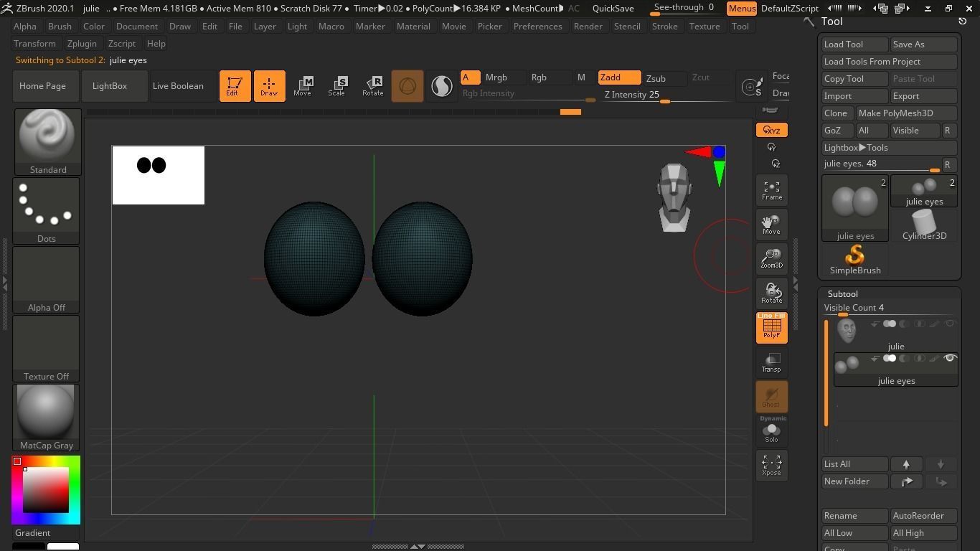The image size is (980, 551).
Task: Expand left tray divider arrow
Action: tap(4, 283)
